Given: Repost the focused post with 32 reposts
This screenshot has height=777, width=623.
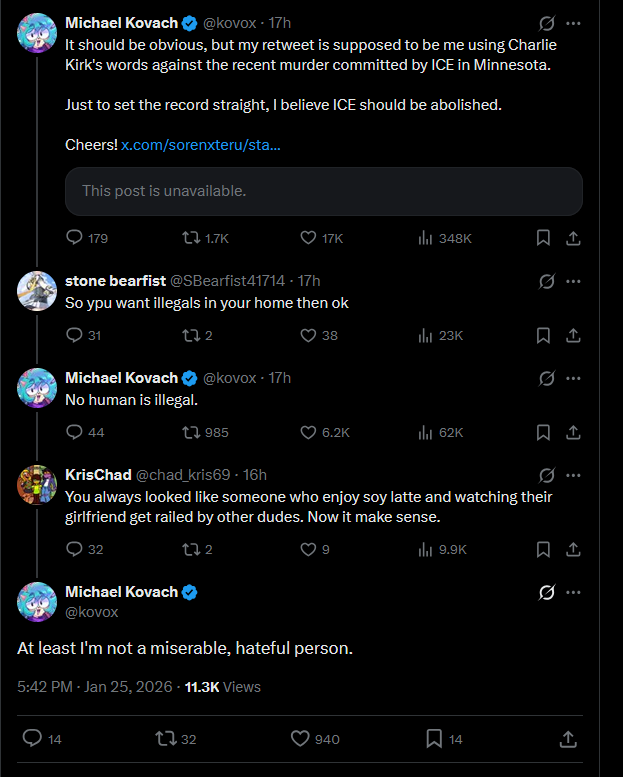Looking at the screenshot, I should (x=165, y=739).
